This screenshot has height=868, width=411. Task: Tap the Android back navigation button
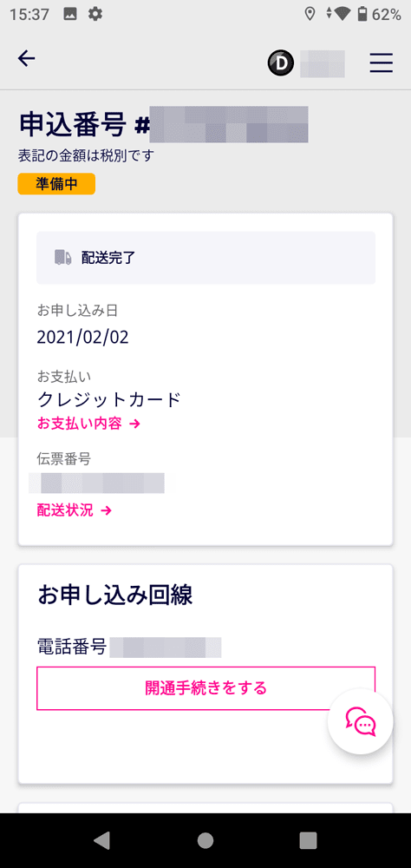tap(101, 840)
